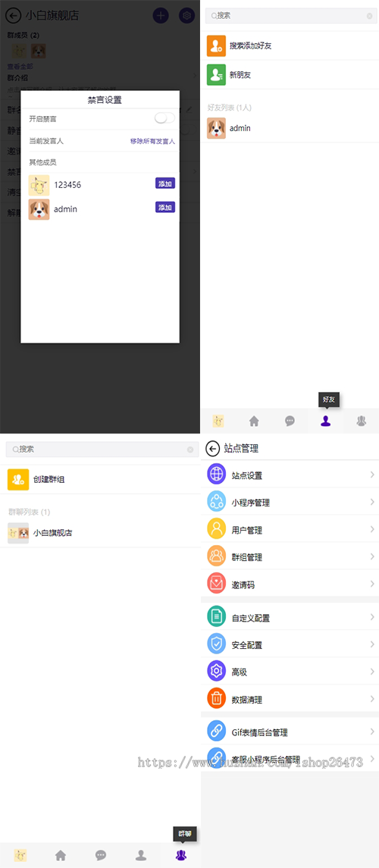Expand 群组管理 row chevron
Image resolution: width=379 pixels, height=868 pixels.
click(372, 556)
